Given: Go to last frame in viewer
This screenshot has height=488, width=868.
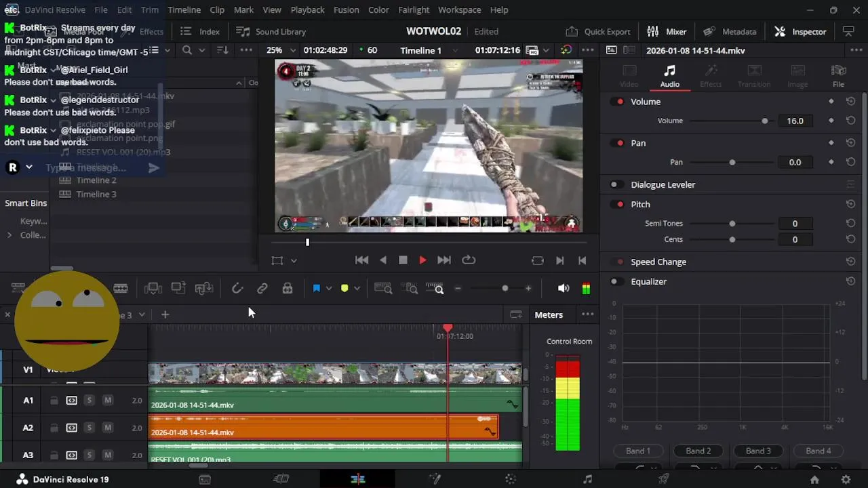Looking at the screenshot, I should tap(443, 260).
